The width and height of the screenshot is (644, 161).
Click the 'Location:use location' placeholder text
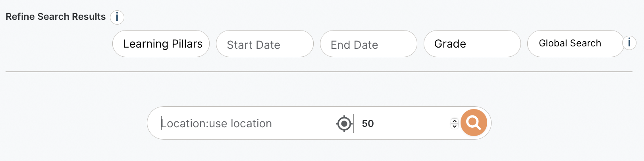pos(217,124)
